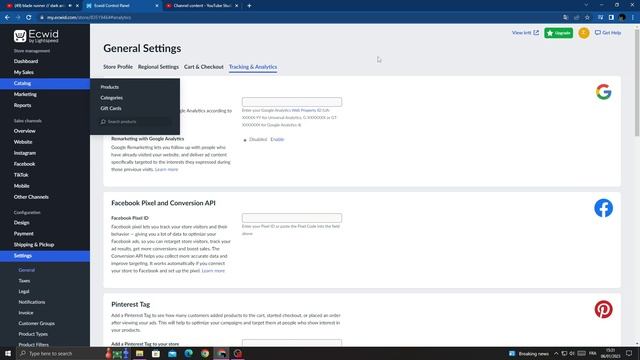The image size is (640, 360).
Task: Open Settings in the sidebar
Action: [45, 256]
